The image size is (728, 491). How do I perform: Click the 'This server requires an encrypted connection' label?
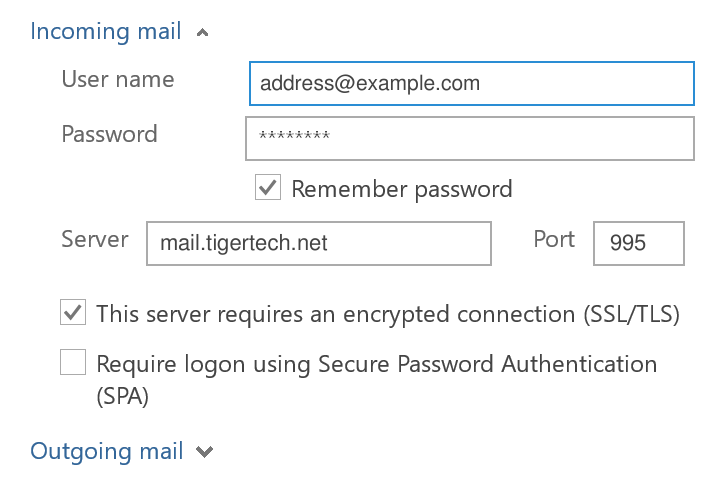(388, 314)
